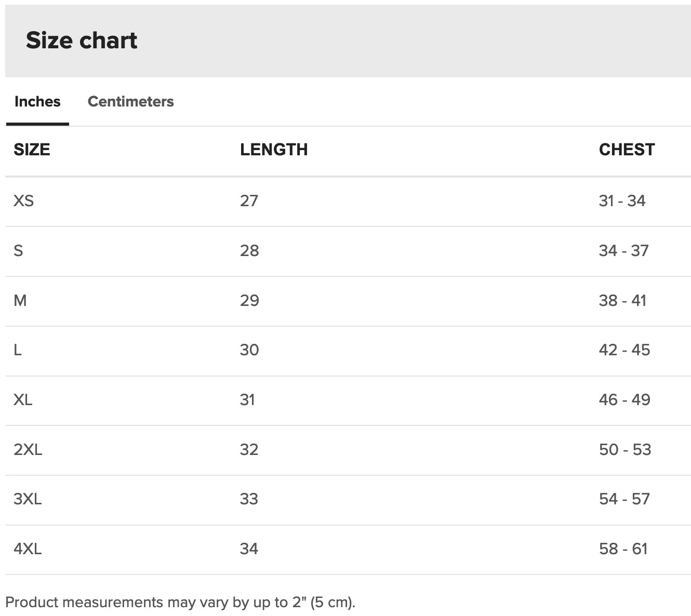Screen dimensions: 691x616
Task: Click the length value 29
Action: pyautogui.click(x=249, y=300)
